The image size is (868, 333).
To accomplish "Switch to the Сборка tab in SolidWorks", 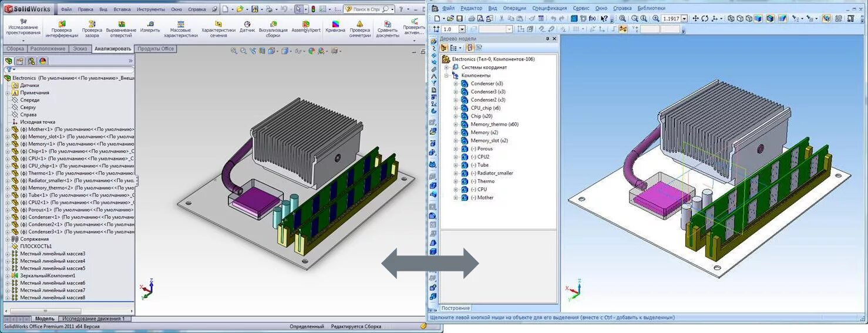I will tap(15, 49).
